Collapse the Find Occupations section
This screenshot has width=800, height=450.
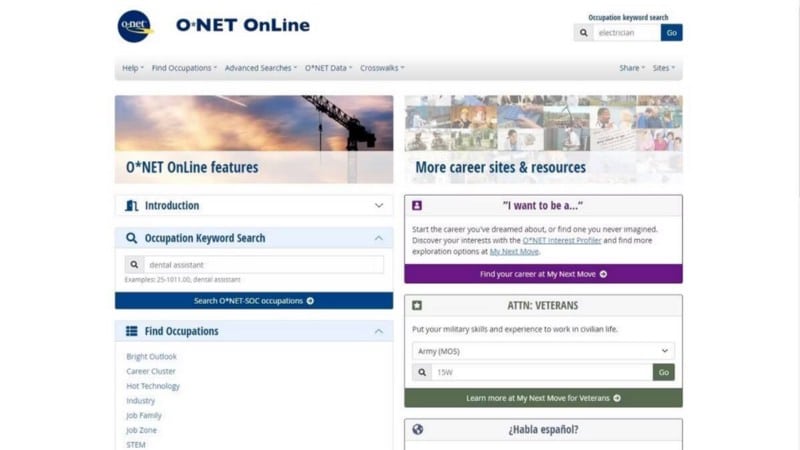click(x=379, y=332)
